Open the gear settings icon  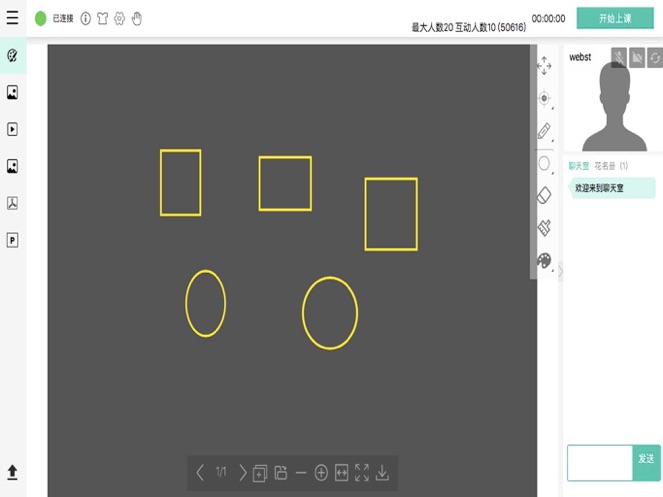click(120, 19)
